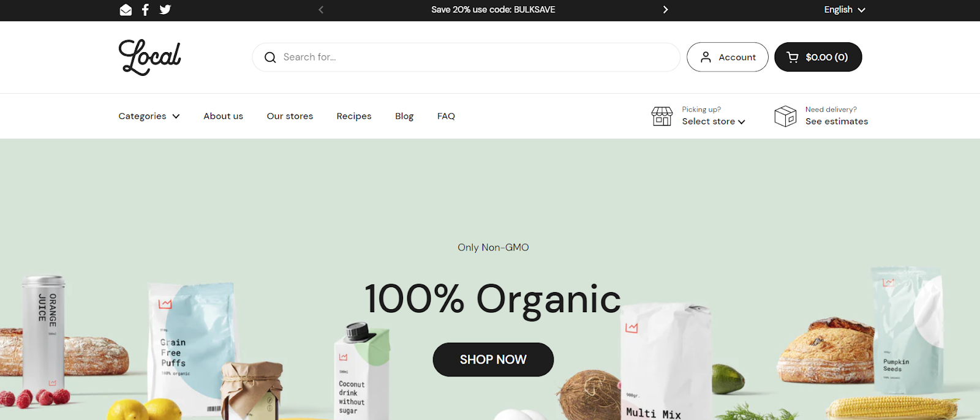Focus the Search for input field
980x420 pixels.
(x=466, y=57)
